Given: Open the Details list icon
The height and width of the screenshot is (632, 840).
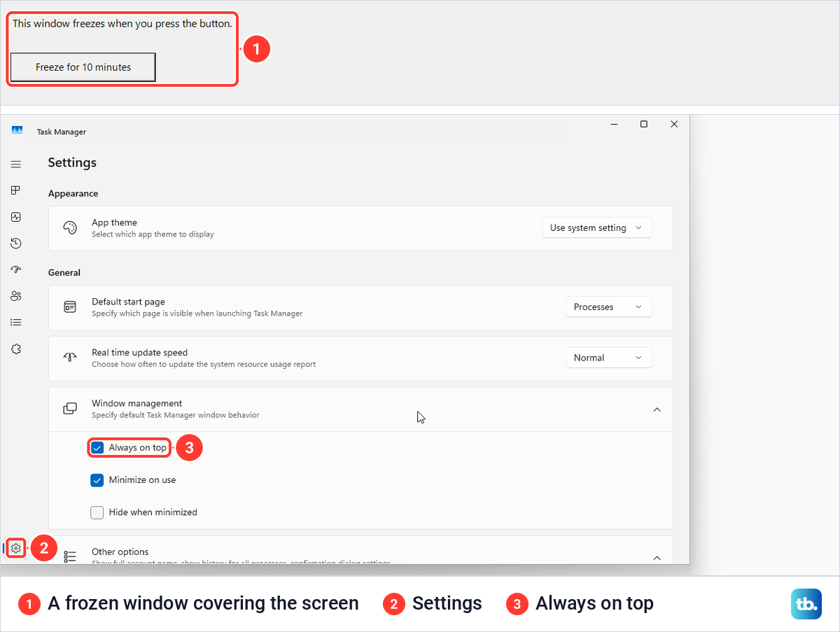Looking at the screenshot, I should 16,323.
